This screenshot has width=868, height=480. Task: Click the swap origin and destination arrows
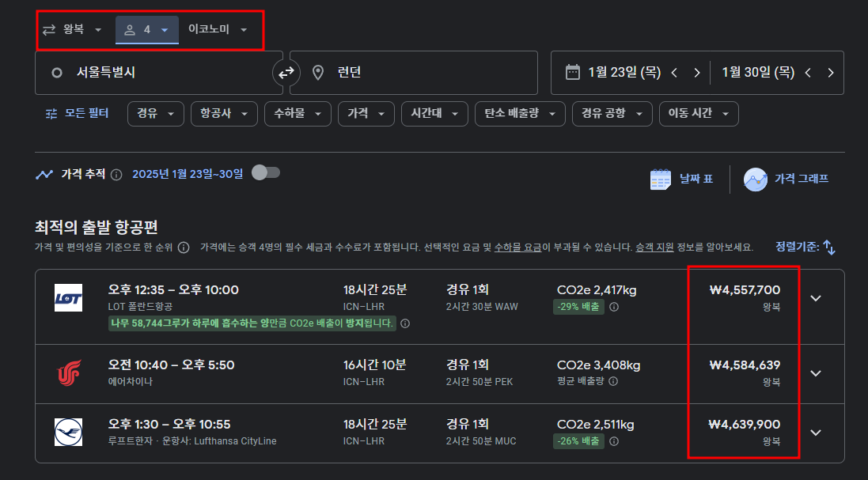point(286,72)
